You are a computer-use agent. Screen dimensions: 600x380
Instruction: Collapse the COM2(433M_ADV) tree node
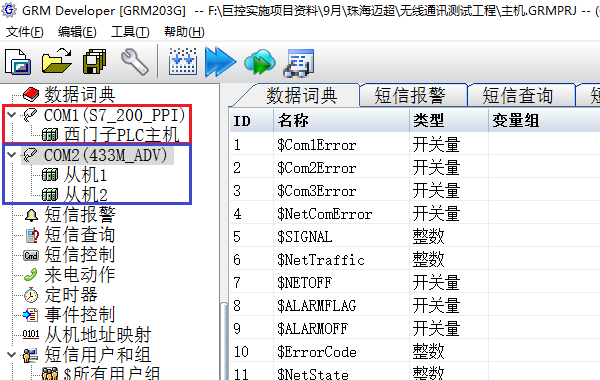pyautogui.click(x=11, y=155)
